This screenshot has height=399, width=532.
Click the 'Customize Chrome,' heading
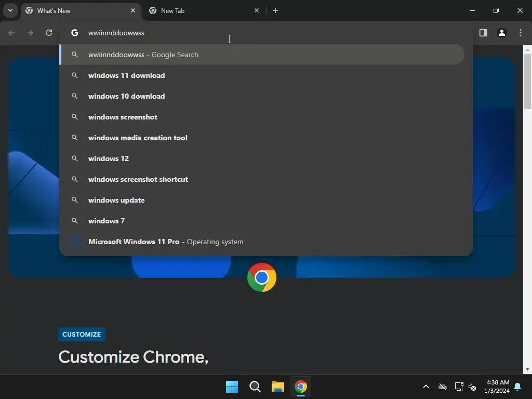(134, 357)
